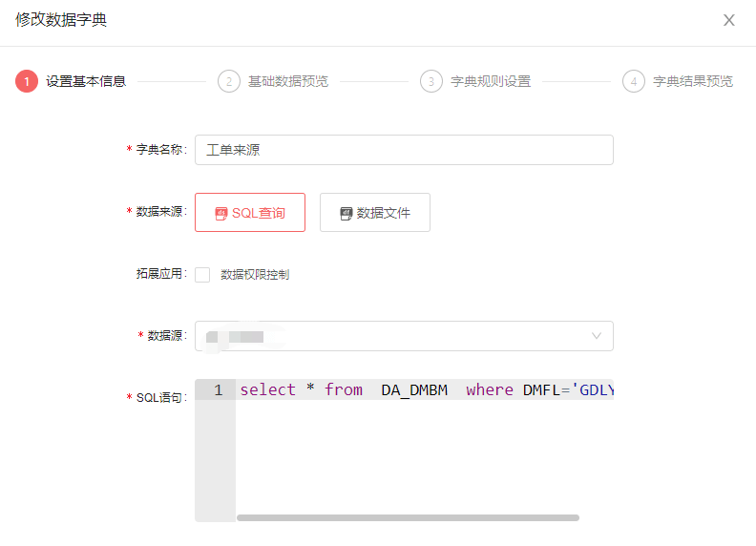Click the SQL editor line number gutter
This screenshot has height=546, width=756.
point(215,449)
